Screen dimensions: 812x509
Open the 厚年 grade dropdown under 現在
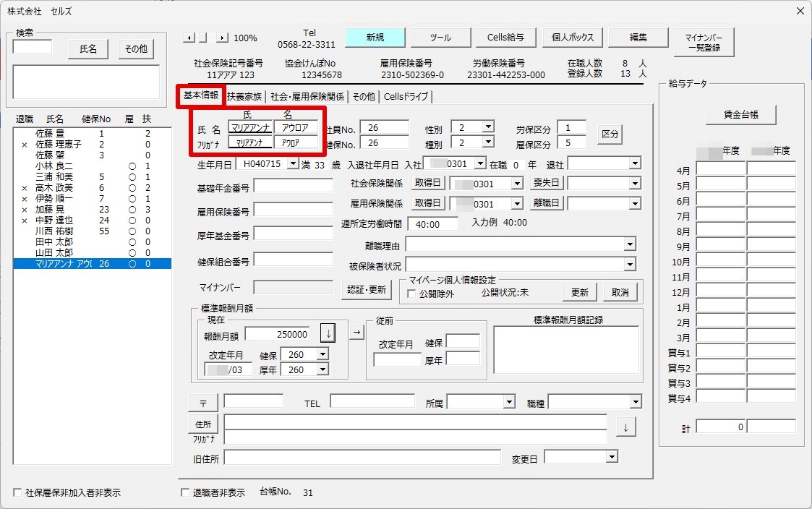point(322,369)
